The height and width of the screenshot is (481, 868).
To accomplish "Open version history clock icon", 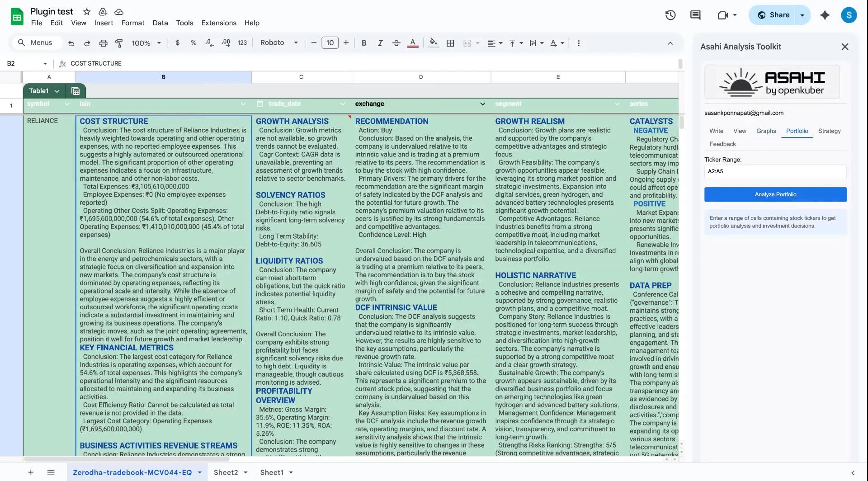I will [x=670, y=15].
